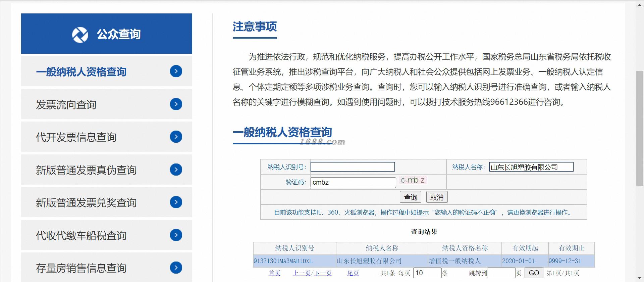Image resolution: width=644 pixels, height=282 pixels.
Task: Click the page vertical scrollbar thumb
Action: [x=640, y=128]
